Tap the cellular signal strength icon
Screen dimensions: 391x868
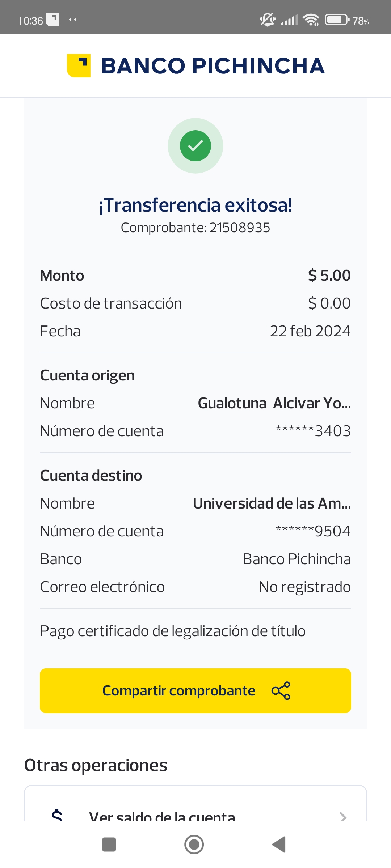tap(289, 20)
